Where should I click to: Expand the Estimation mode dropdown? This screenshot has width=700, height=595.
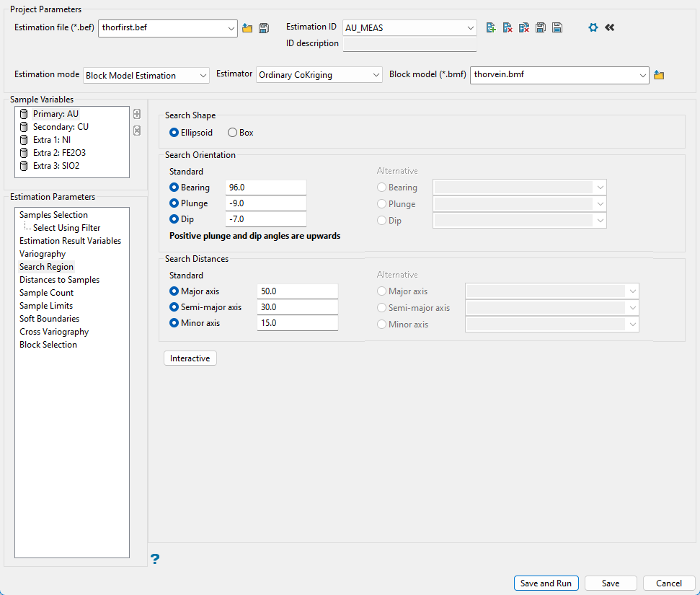click(146, 75)
